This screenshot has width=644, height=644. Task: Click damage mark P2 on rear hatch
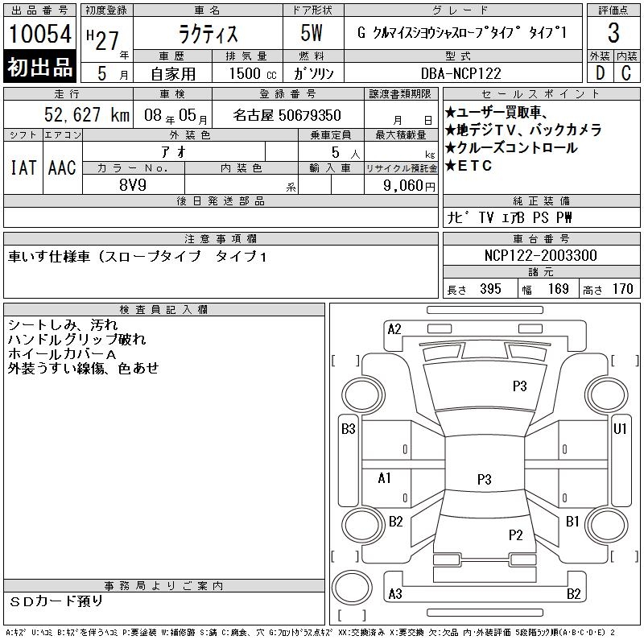pos(515,535)
